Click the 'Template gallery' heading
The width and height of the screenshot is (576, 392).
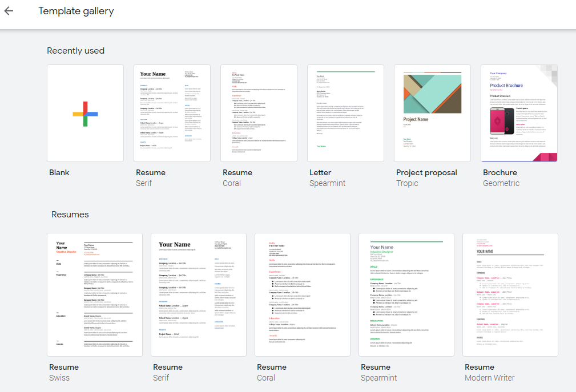pos(76,11)
